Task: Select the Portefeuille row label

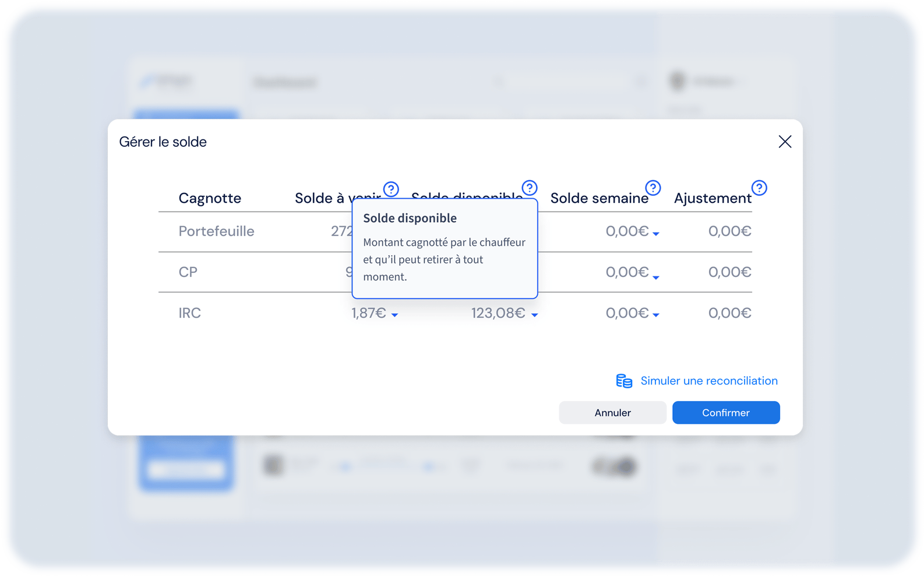Action: click(x=216, y=231)
